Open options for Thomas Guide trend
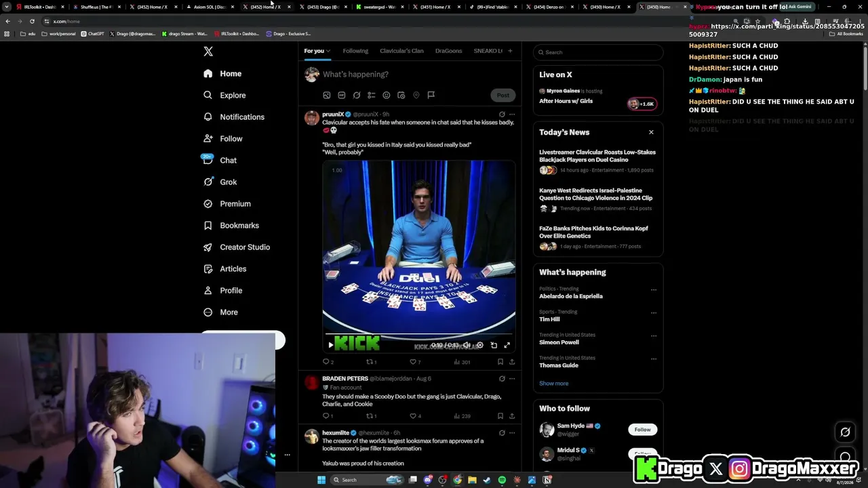 [x=654, y=359]
